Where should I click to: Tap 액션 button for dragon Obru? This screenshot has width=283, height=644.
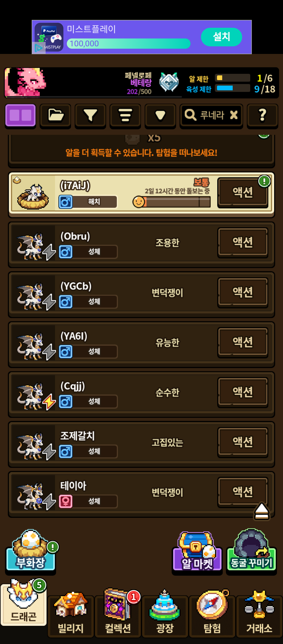(x=243, y=242)
